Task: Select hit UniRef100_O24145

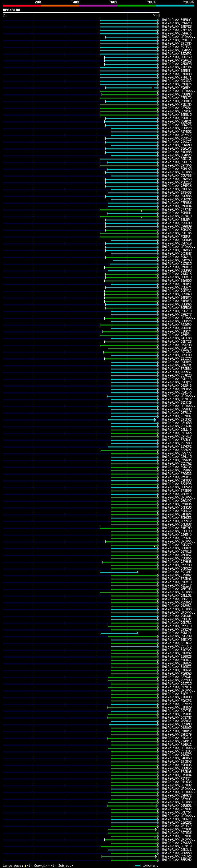Action: click(176, 457)
